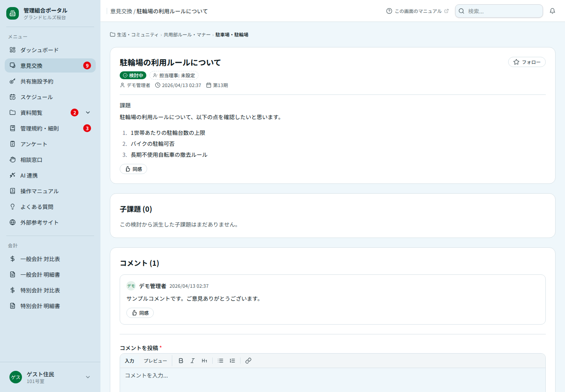
Task: Click the コメント (1) heading
Action: (x=139, y=263)
